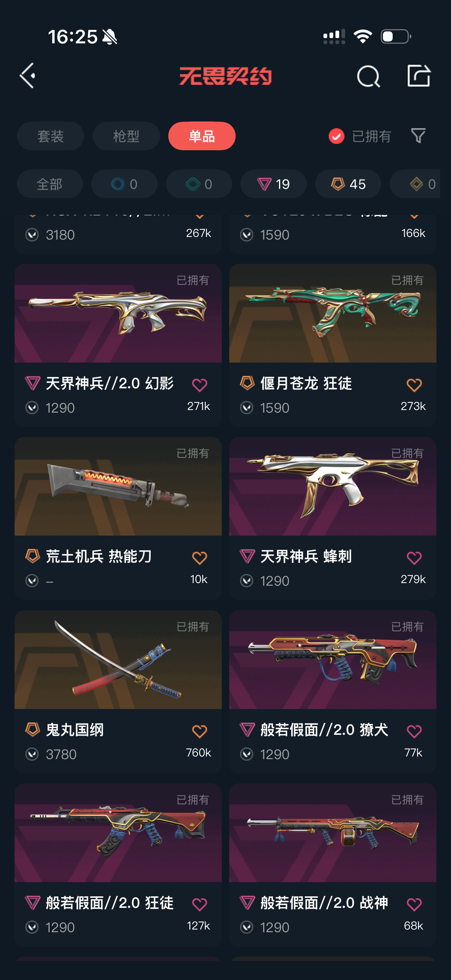Open the search magnifier icon
This screenshot has height=980, width=451.
point(368,76)
